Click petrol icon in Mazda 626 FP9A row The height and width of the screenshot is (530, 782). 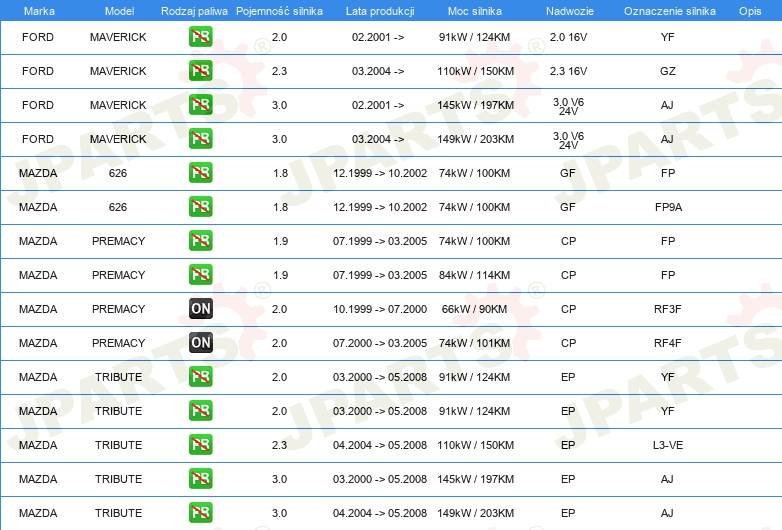(200, 207)
